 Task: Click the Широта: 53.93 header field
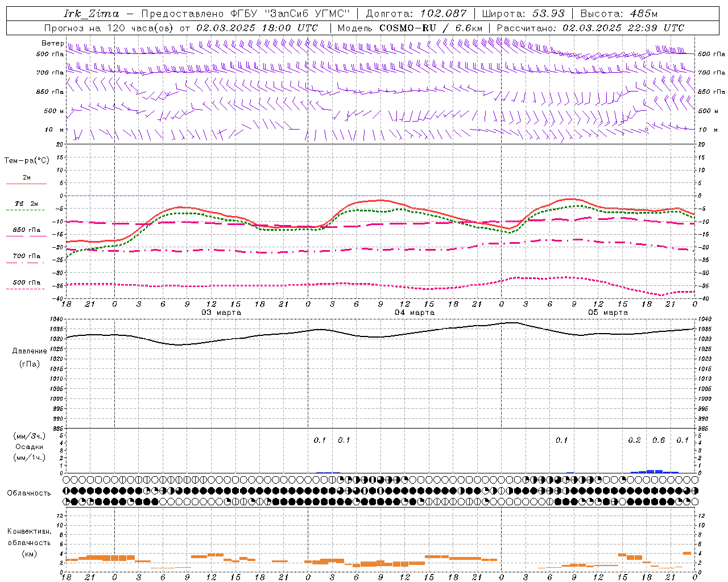(x=524, y=14)
